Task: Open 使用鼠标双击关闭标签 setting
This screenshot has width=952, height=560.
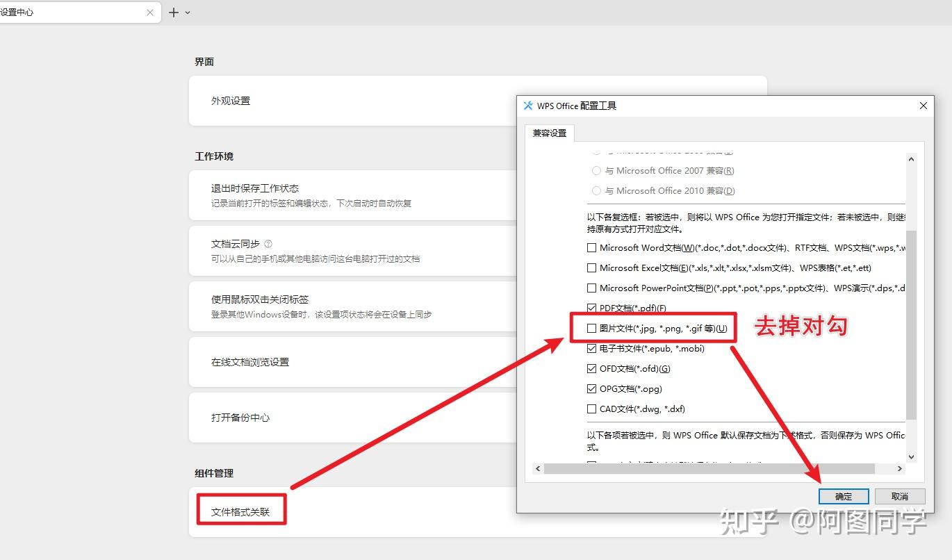Action: (x=353, y=306)
